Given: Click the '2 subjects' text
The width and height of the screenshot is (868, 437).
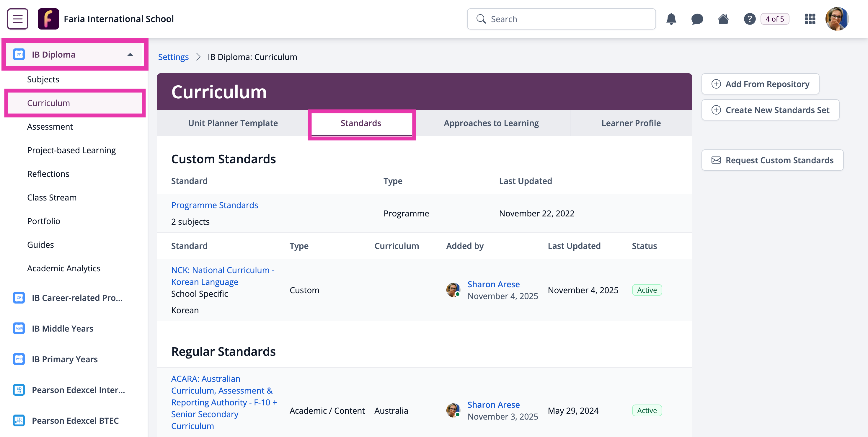Looking at the screenshot, I should (x=190, y=221).
